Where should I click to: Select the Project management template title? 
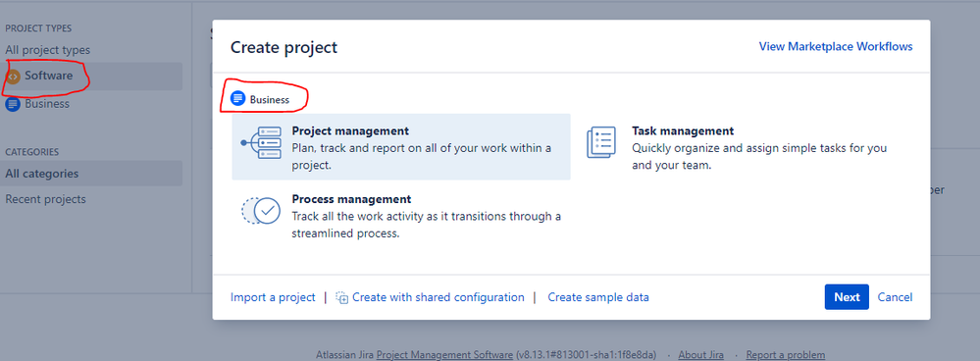pos(350,131)
